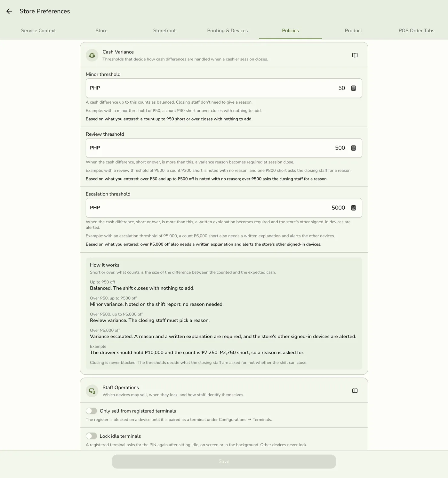Switch to Service Context tab

pos(38,31)
